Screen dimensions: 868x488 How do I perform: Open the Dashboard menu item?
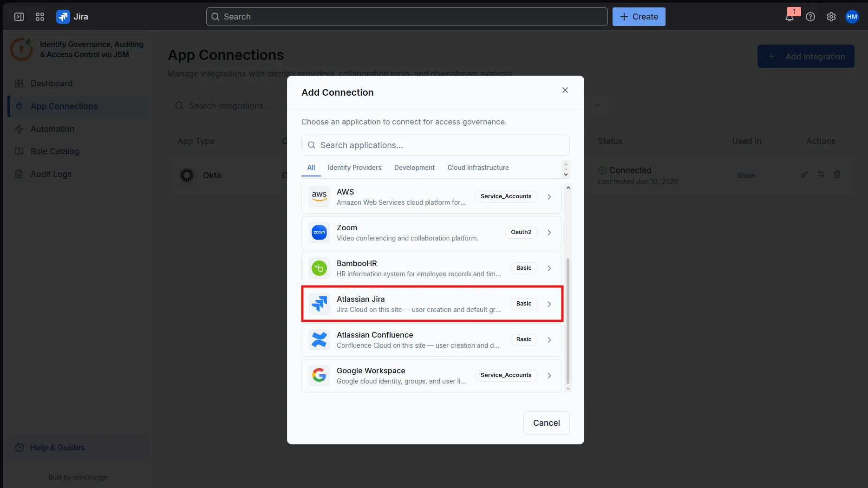coord(78,84)
